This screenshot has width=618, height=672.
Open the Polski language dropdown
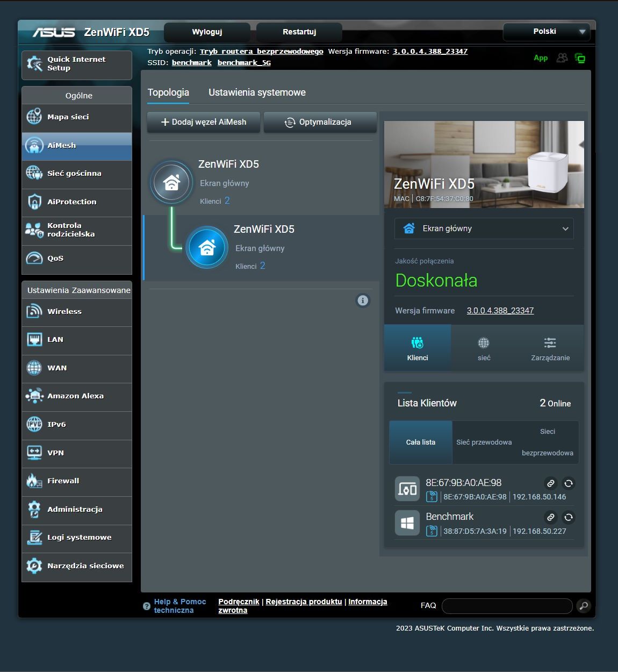(547, 32)
